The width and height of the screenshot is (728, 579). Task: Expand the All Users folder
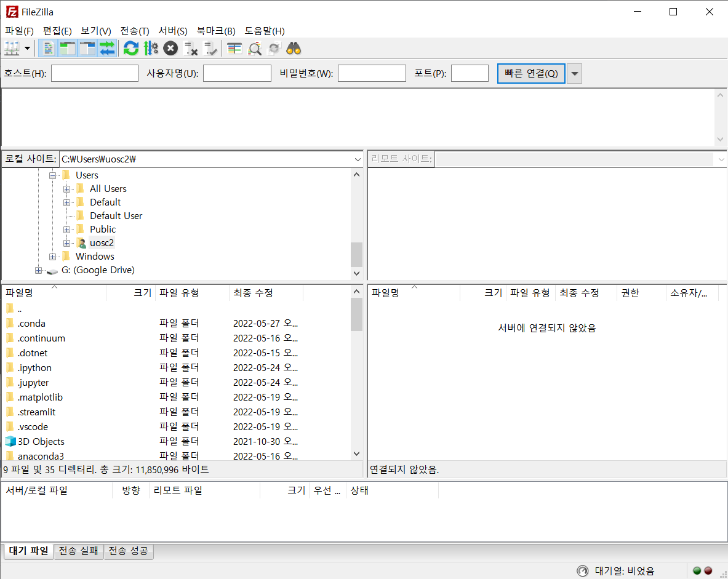[x=67, y=189]
